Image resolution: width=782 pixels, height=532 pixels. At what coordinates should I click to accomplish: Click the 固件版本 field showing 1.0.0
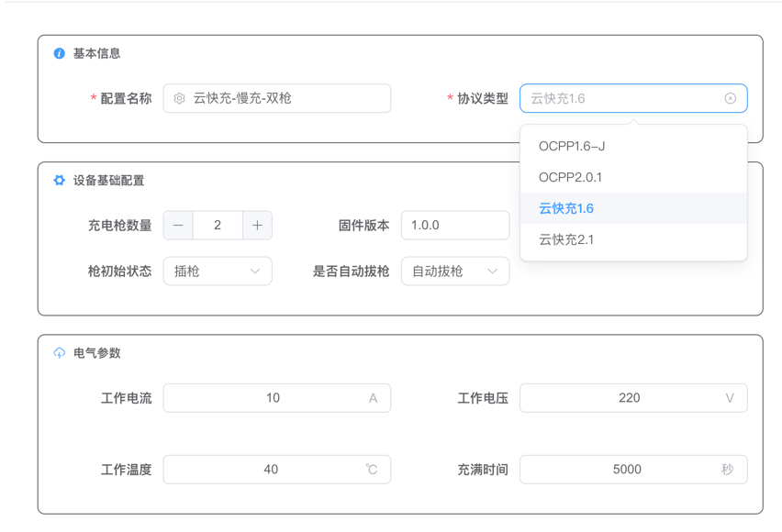click(455, 226)
